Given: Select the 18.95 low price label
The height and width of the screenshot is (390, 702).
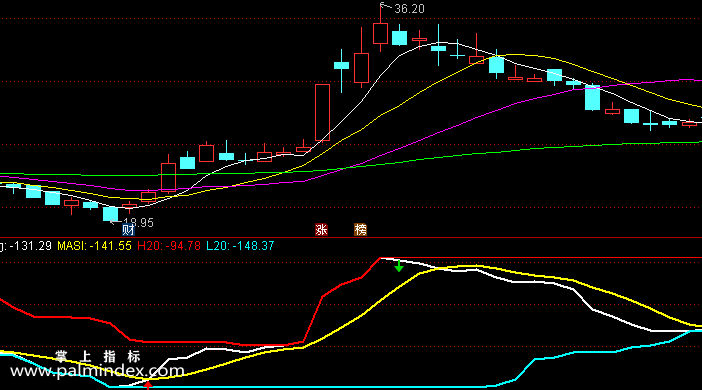Looking at the screenshot, I should click(138, 223).
